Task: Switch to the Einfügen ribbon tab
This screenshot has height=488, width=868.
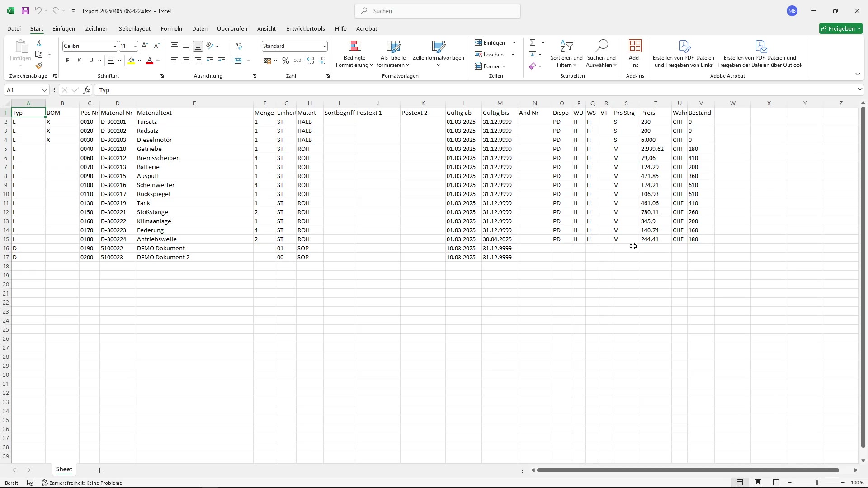Action: tap(64, 28)
